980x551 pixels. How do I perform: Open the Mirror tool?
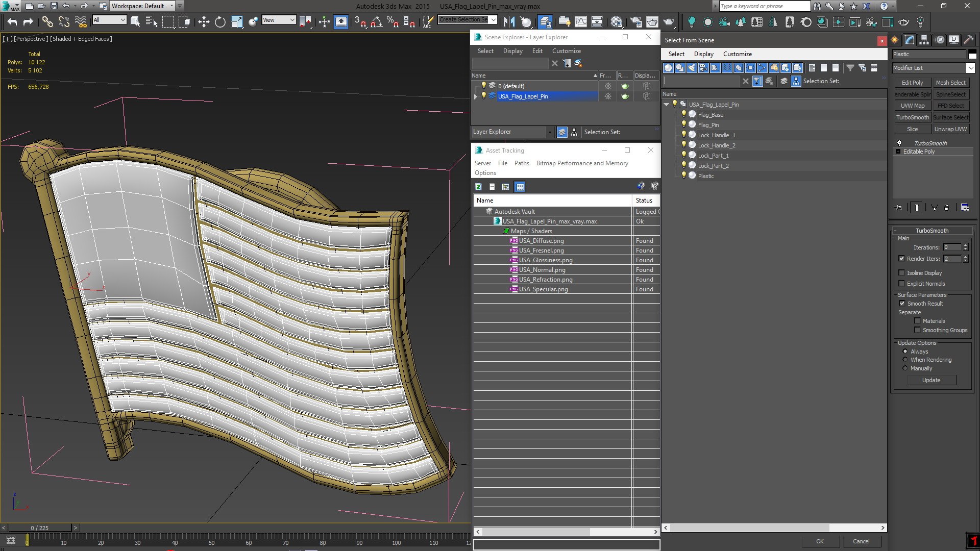(509, 21)
